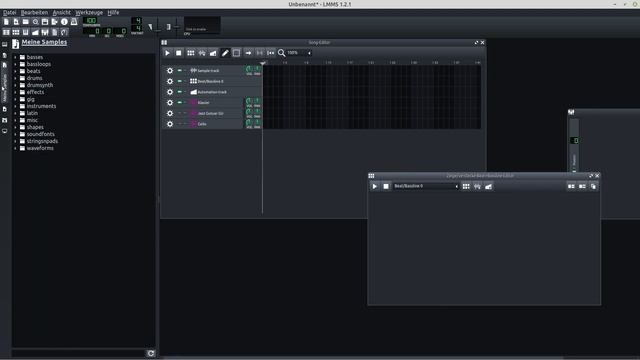Open computer browser sidebar tab icon

click(x=4, y=131)
